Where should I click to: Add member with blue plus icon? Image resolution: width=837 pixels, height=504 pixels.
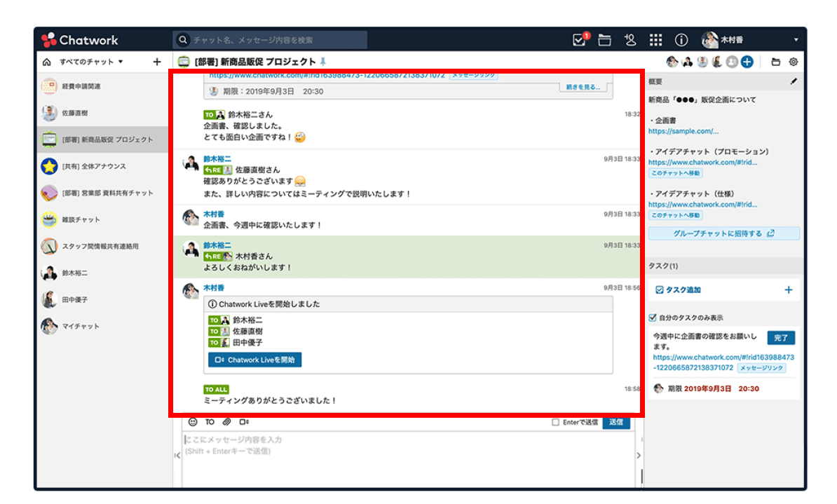(747, 62)
